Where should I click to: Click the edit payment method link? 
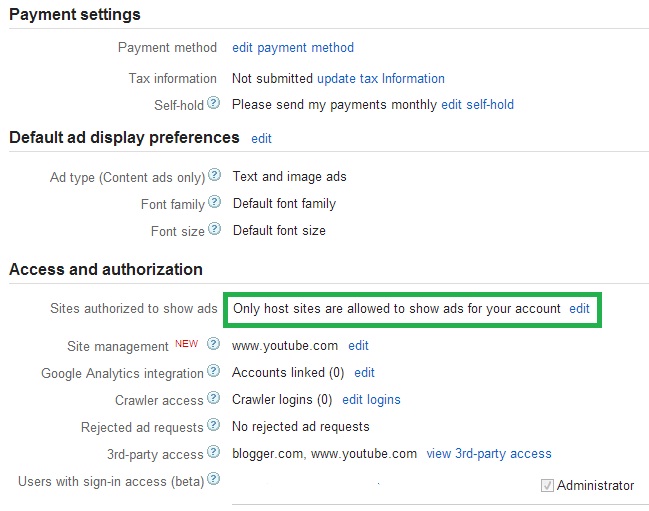pyautogui.click(x=293, y=47)
